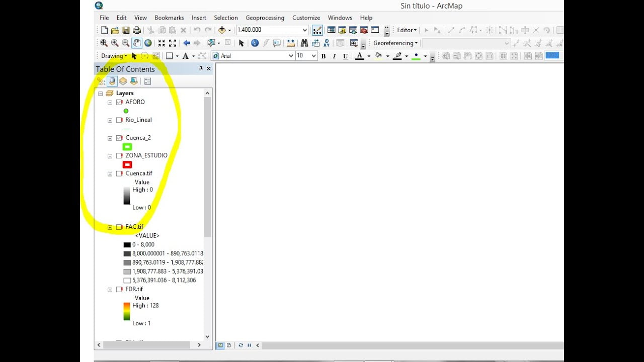Screen dimensions: 644x362
Task: Enable the FDR.tif layer checkbox
Action: click(x=119, y=290)
